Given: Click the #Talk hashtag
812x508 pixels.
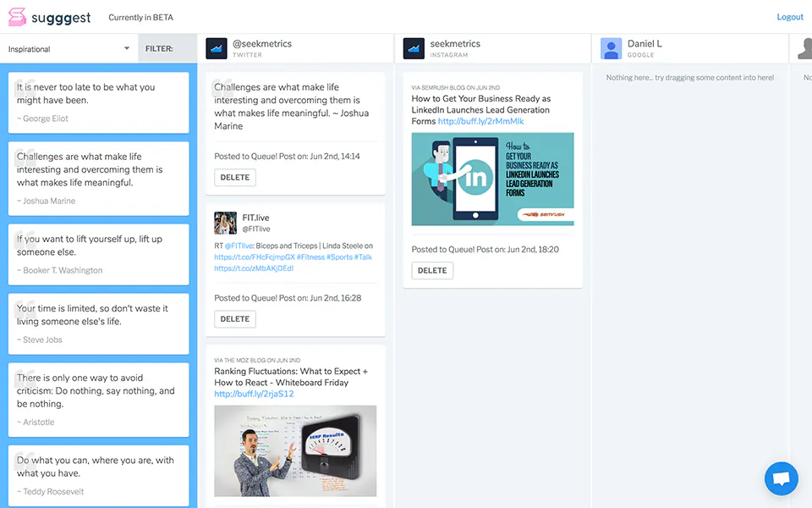Looking at the screenshot, I should [363, 257].
